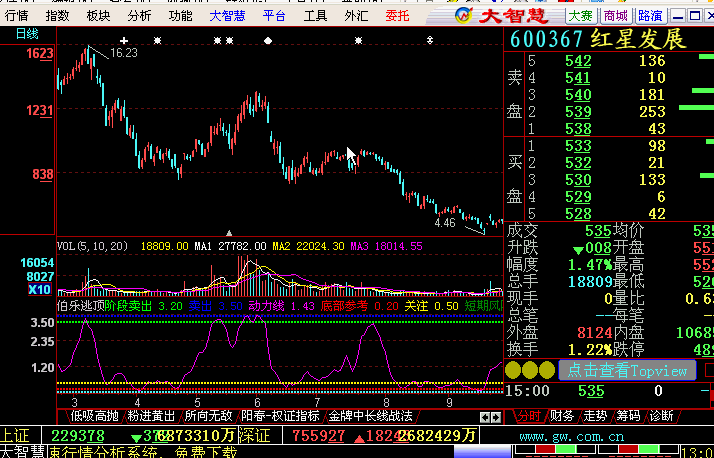The width and height of the screenshot is (714, 458).
Task: Open the 板块 menu
Action: pyautogui.click(x=98, y=16)
